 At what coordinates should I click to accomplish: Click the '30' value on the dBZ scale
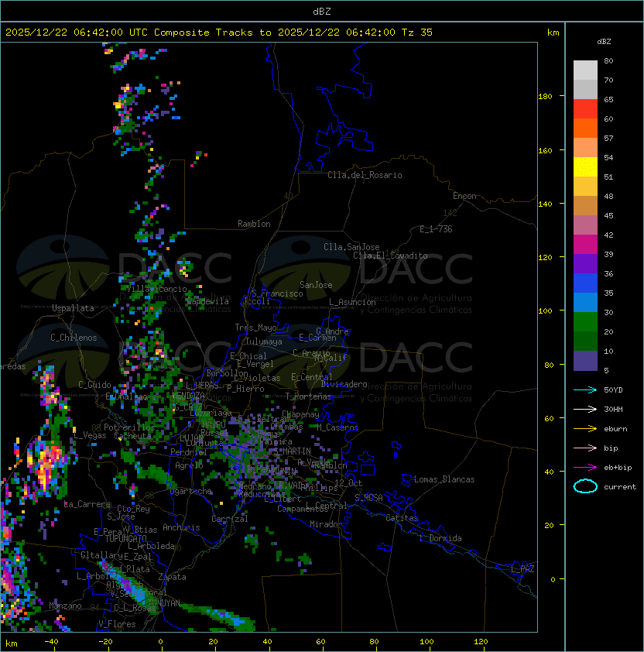[x=608, y=313]
